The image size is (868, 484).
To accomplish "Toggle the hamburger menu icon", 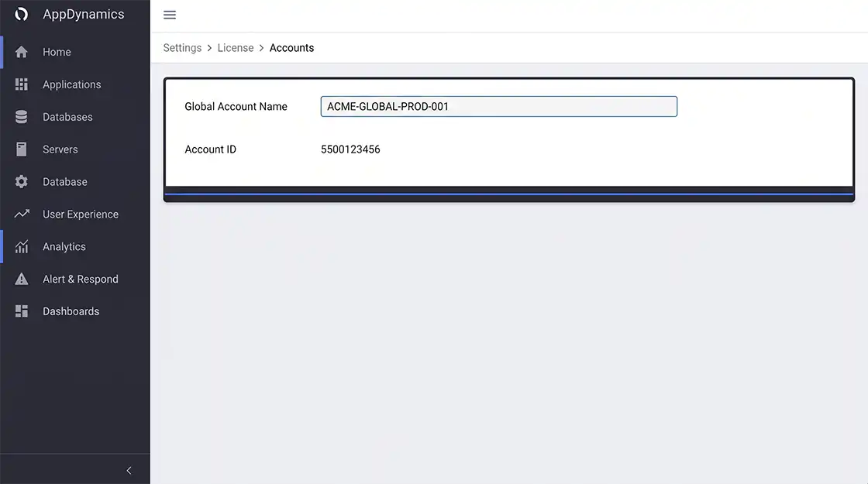I will [170, 15].
